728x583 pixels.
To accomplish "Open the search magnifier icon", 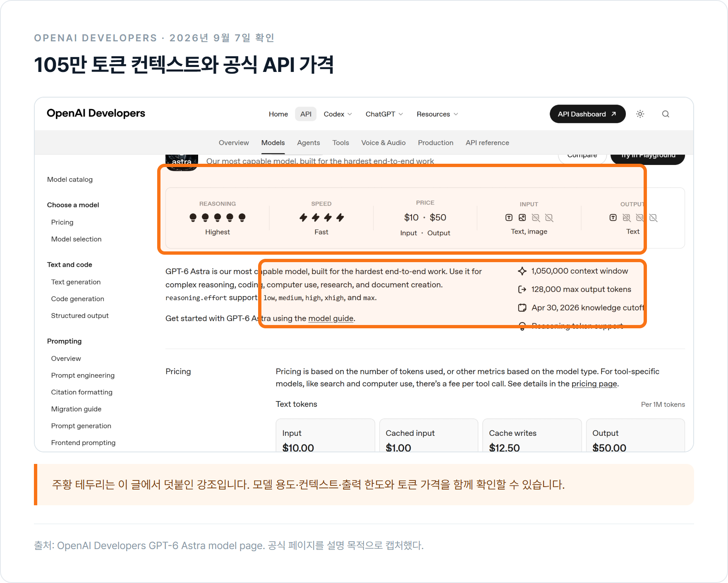I will (x=666, y=114).
